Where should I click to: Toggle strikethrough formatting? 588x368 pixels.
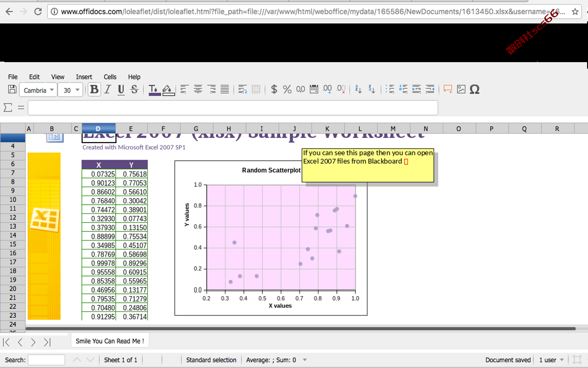pos(134,89)
